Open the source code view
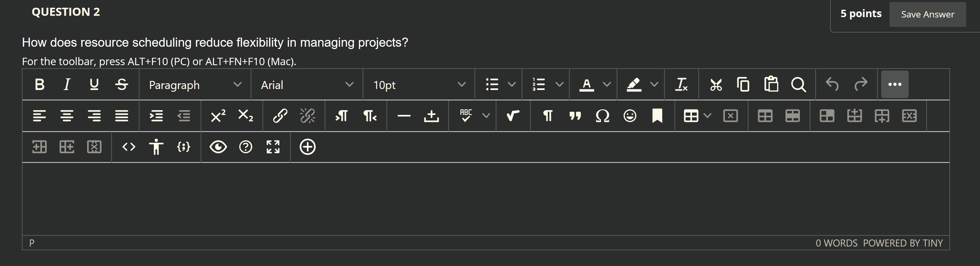The height and width of the screenshot is (266, 980). tap(128, 147)
